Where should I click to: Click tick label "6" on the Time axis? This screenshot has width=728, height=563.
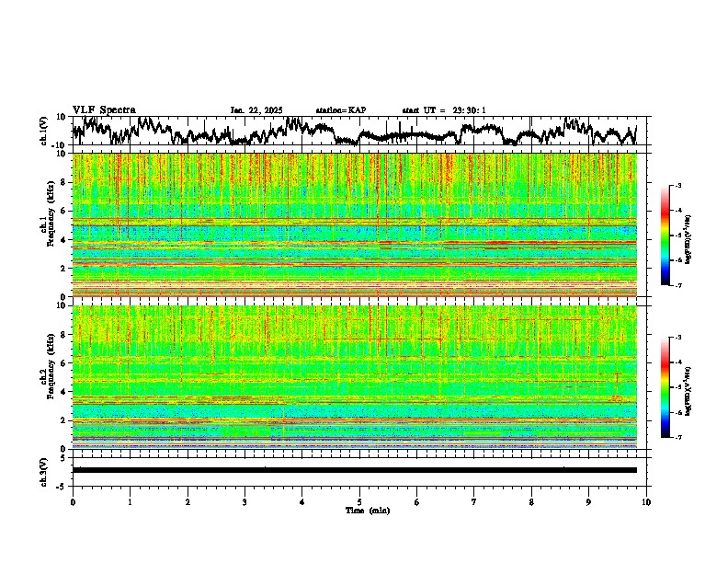click(417, 502)
